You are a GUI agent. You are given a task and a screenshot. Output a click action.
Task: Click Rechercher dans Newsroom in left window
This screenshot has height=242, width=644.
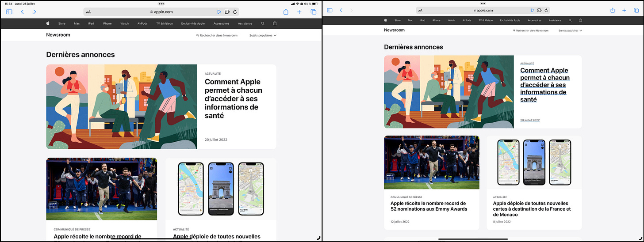(217, 35)
